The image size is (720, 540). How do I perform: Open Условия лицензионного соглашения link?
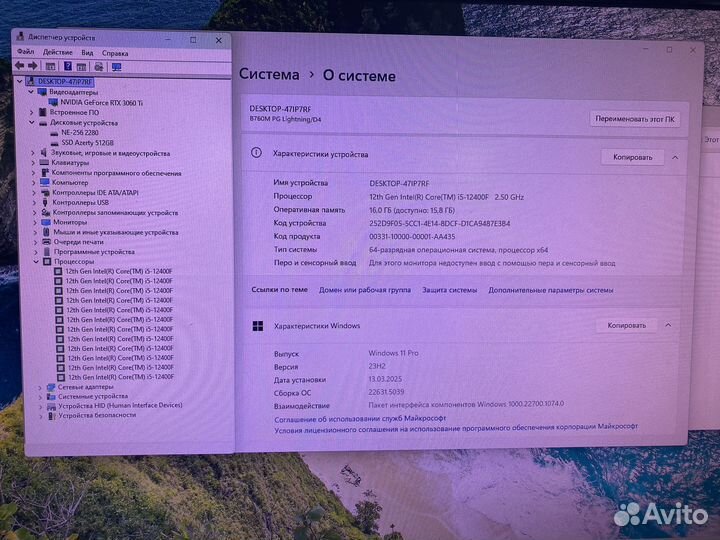point(456,428)
